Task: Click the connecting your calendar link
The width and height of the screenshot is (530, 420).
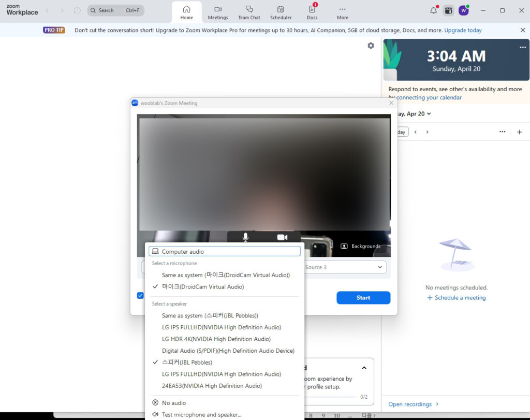Action: point(429,97)
